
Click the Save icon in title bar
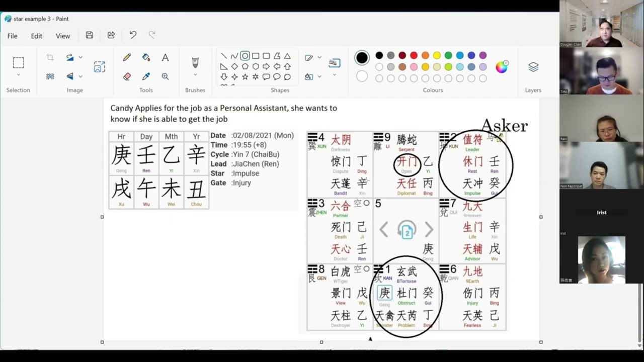89,35
